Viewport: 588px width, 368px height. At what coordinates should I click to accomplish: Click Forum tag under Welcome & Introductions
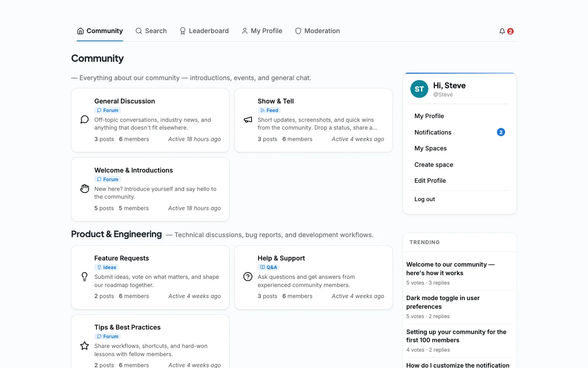pos(108,180)
